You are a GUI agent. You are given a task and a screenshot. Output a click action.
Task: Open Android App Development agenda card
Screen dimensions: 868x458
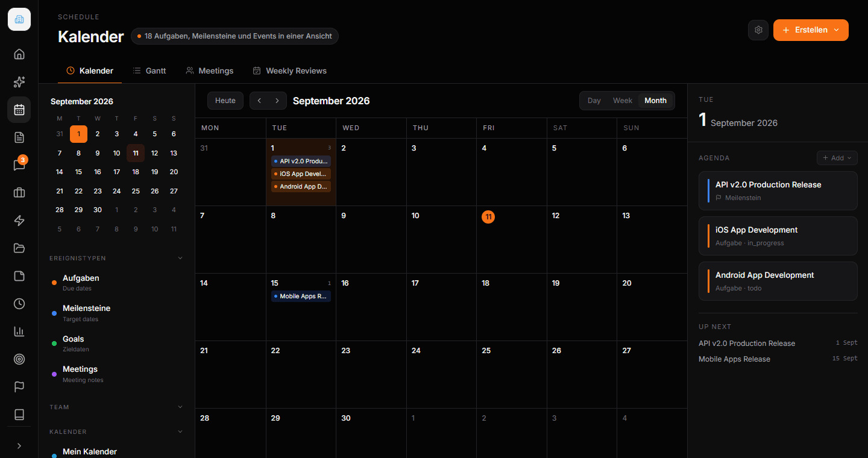778,281
